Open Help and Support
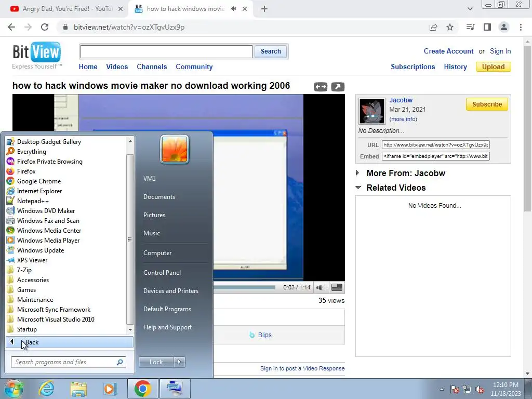This screenshot has width=532, height=399. pos(167,327)
